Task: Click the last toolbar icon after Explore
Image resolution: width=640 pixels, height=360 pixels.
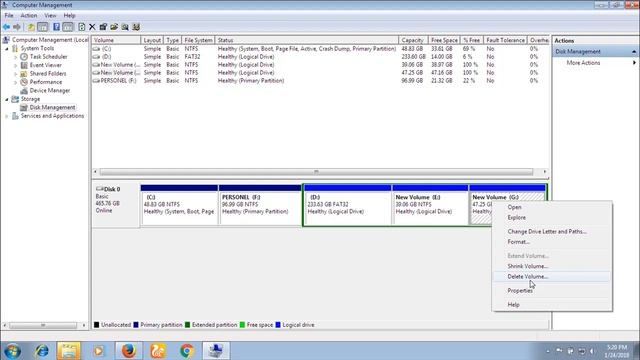Action: coord(136,27)
